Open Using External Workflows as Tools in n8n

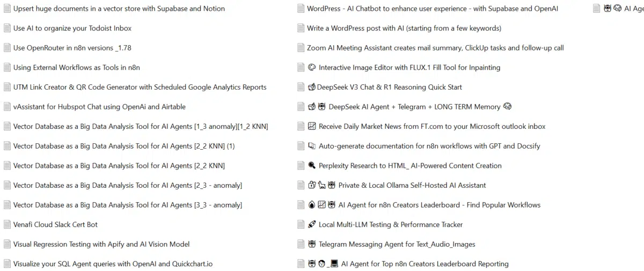(76, 67)
